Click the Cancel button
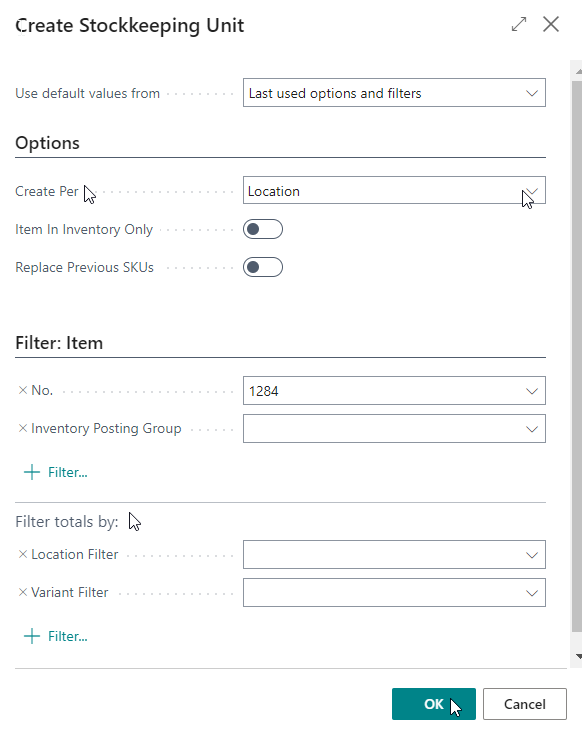This screenshot has width=582, height=732. pyautogui.click(x=525, y=704)
